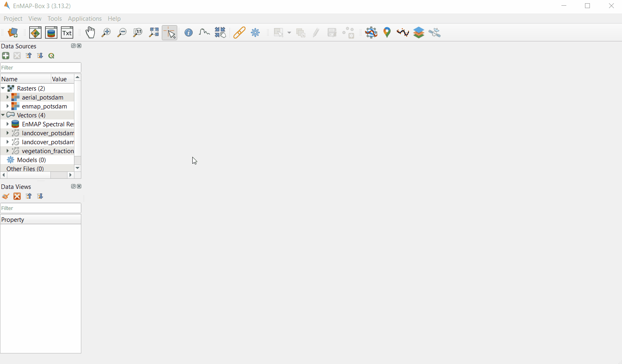Select enmap_potsdam in Data Sources
Screen dimensions: 622x364
[44, 106]
